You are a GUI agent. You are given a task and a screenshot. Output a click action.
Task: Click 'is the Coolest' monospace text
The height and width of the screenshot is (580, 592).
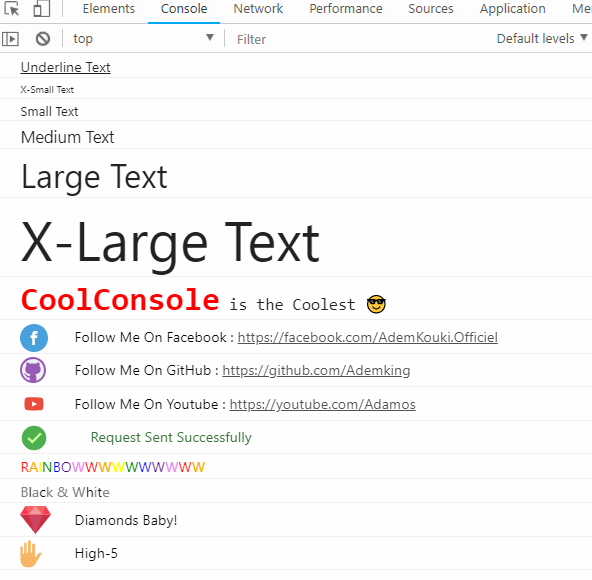point(293,304)
